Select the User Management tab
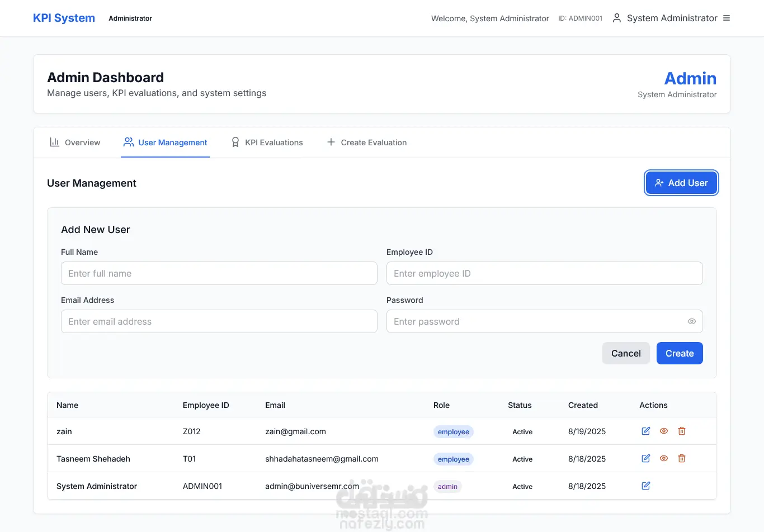The width and height of the screenshot is (764, 532). pyautogui.click(x=166, y=142)
